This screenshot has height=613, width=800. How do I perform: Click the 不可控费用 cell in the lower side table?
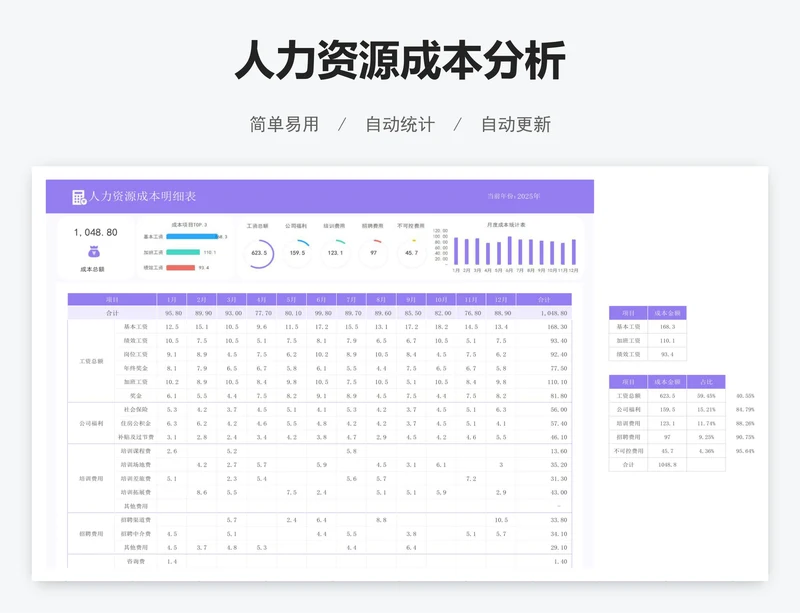tap(629, 451)
